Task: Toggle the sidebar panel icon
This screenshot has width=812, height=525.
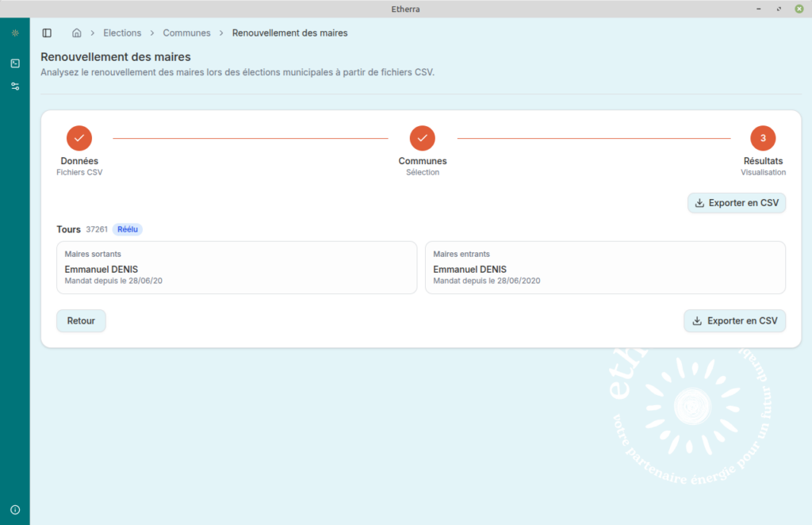Action: point(47,33)
